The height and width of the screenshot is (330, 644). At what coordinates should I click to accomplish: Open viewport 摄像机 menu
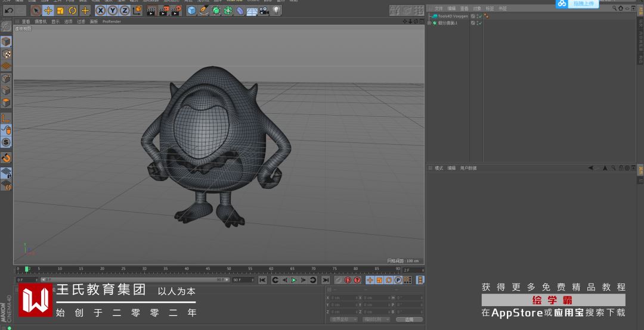41,21
